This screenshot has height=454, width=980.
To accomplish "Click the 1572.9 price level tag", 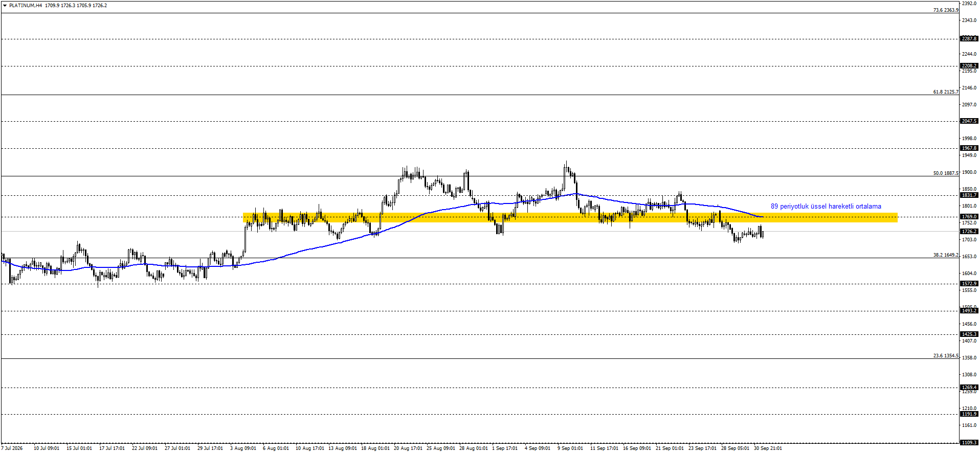I will click(x=969, y=284).
